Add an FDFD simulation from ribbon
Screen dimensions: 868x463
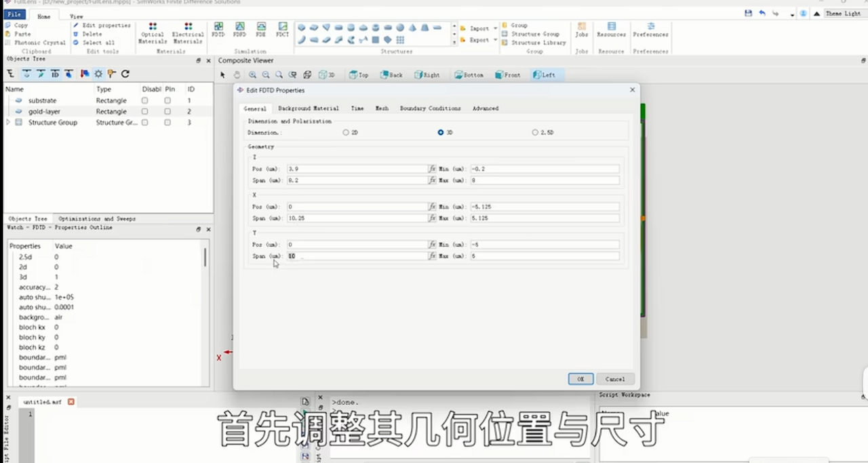coord(239,29)
